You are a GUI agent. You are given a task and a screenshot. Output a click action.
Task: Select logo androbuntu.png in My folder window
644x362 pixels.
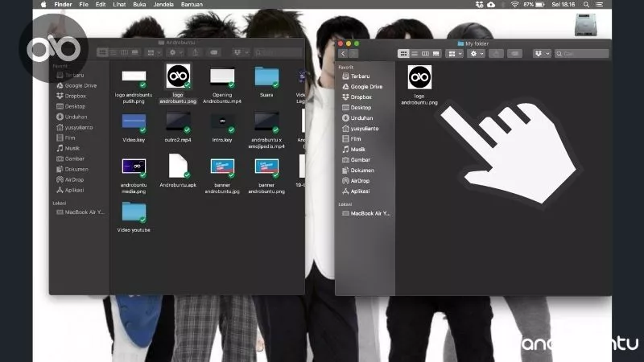point(419,85)
